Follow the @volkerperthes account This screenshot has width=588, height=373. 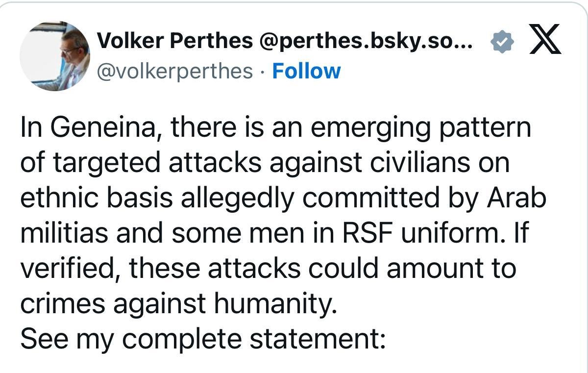[306, 71]
